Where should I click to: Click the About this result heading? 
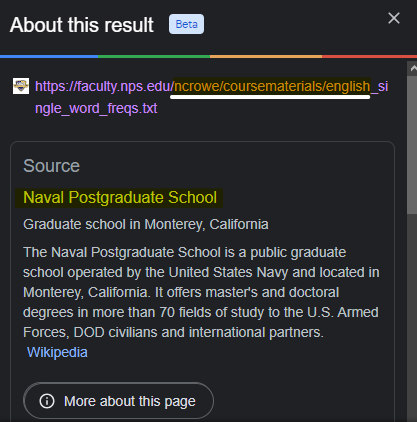tap(82, 25)
